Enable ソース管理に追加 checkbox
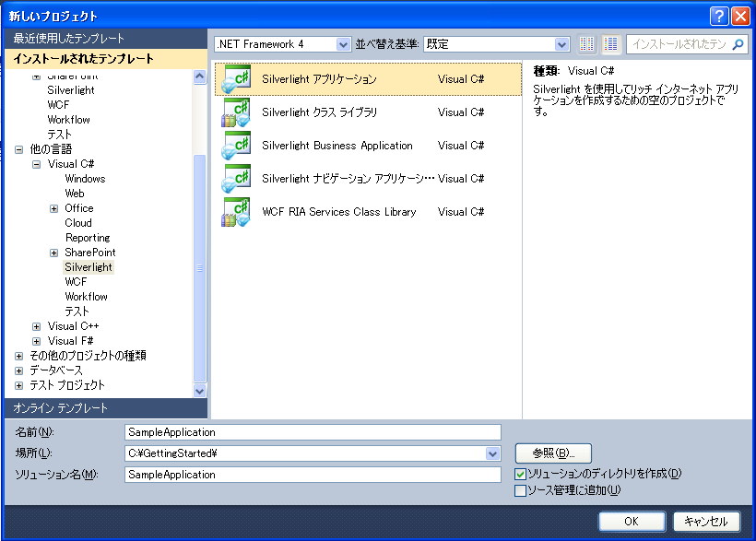The image size is (756, 541). coord(520,491)
